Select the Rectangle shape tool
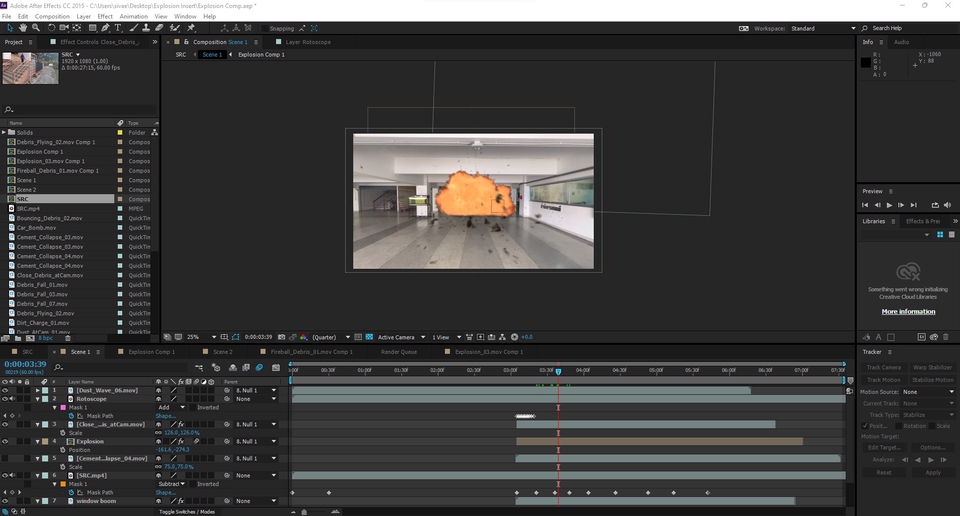The image size is (960, 516). [x=92, y=28]
